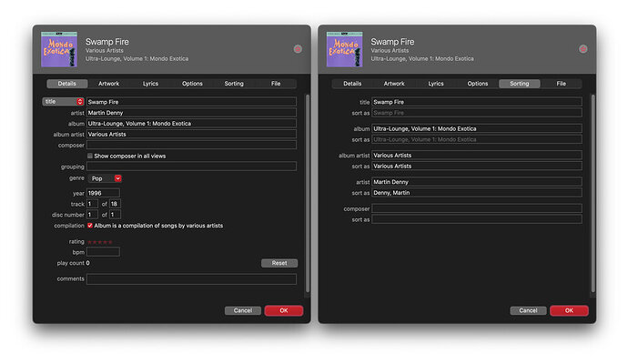This screenshot has width=628, height=364.
Task: Click the track number field
Action: click(92, 204)
